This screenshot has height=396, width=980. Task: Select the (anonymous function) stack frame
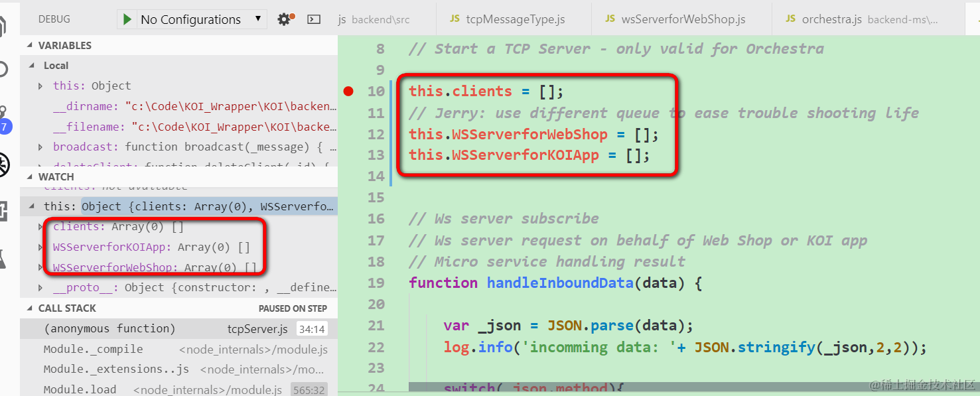[x=178, y=328]
